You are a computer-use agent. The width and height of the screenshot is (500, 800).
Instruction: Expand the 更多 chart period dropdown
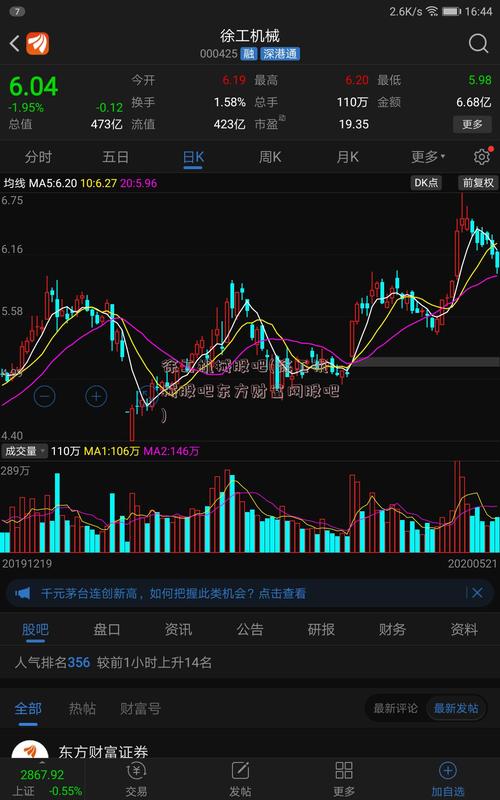(x=428, y=157)
